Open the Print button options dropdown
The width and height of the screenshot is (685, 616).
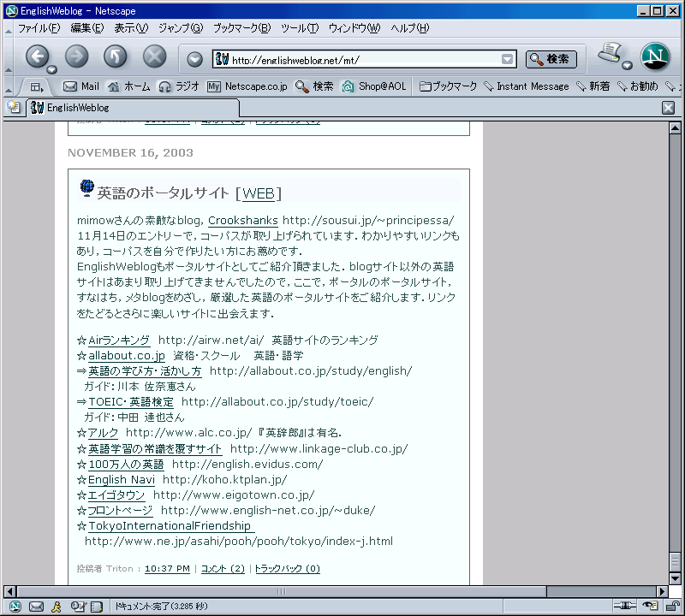click(x=628, y=66)
